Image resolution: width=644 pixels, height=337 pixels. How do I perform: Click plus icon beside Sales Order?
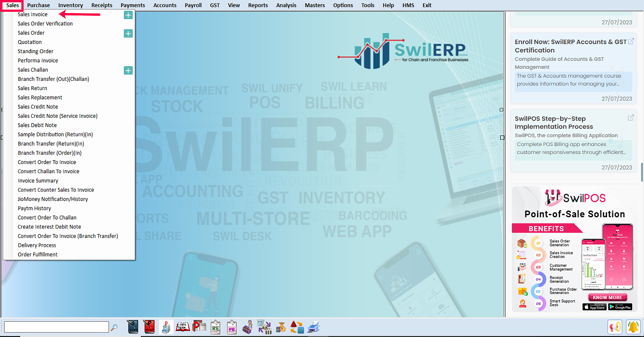tap(128, 34)
